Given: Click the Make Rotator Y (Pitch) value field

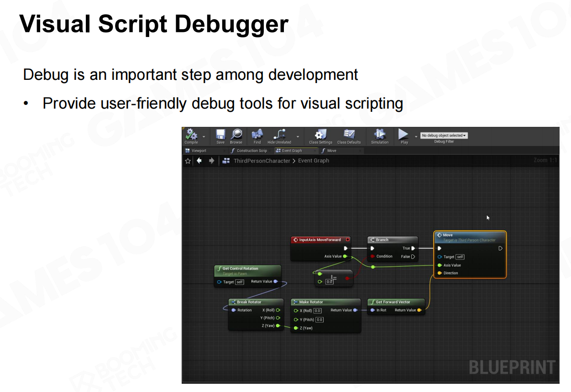Looking at the screenshot, I should pos(320,320).
